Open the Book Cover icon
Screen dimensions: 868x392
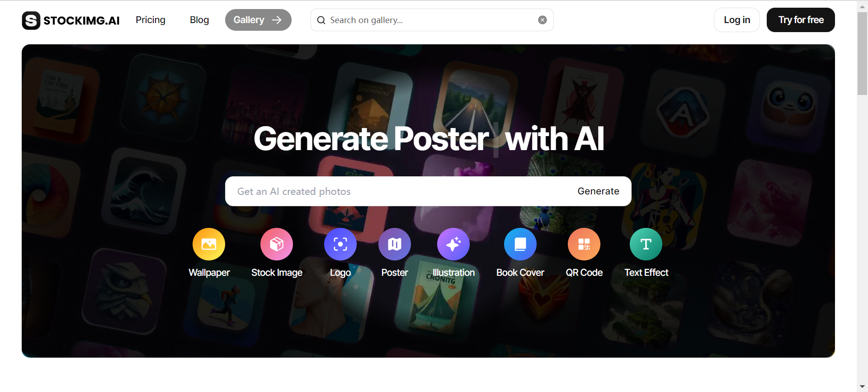pyautogui.click(x=520, y=244)
